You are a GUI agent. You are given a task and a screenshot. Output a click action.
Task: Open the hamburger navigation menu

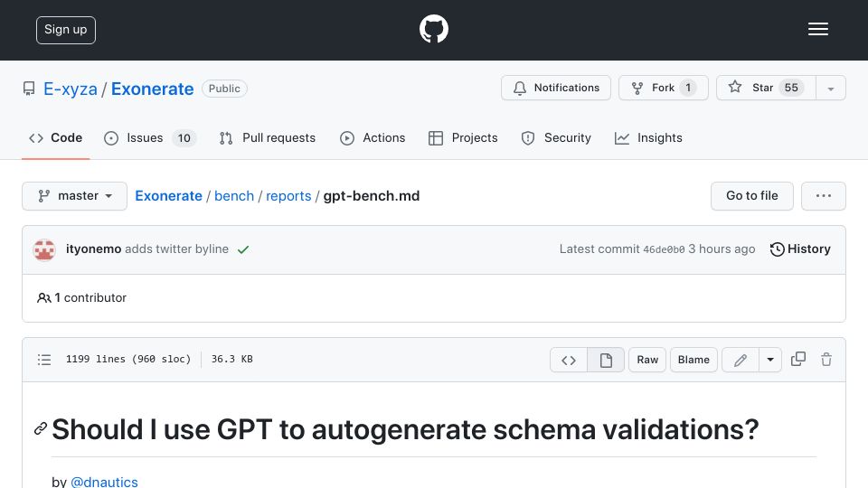(x=817, y=29)
